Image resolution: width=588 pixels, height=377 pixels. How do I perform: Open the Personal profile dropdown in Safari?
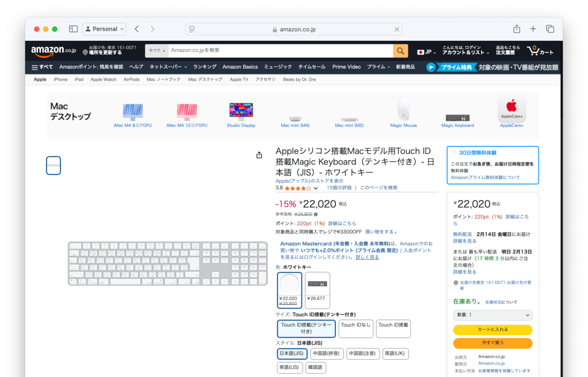click(x=104, y=29)
